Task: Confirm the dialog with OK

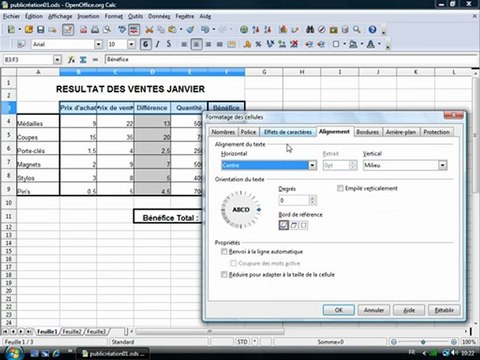Action: click(x=339, y=310)
